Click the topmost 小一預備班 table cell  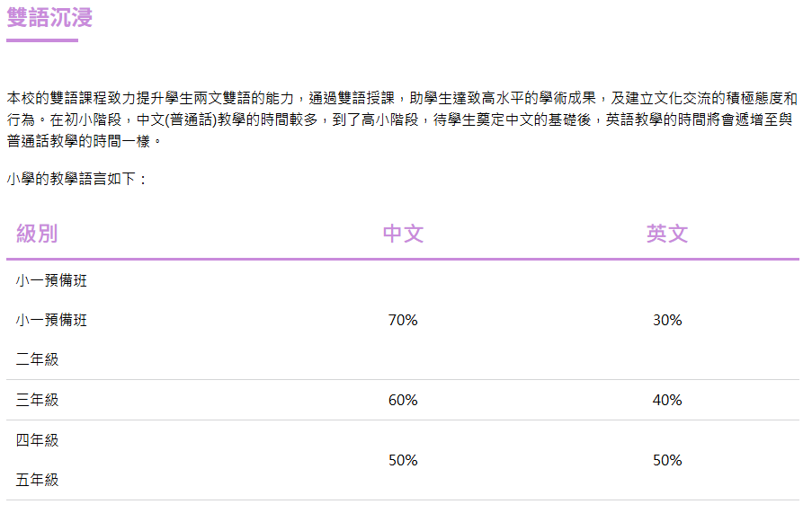point(51,280)
